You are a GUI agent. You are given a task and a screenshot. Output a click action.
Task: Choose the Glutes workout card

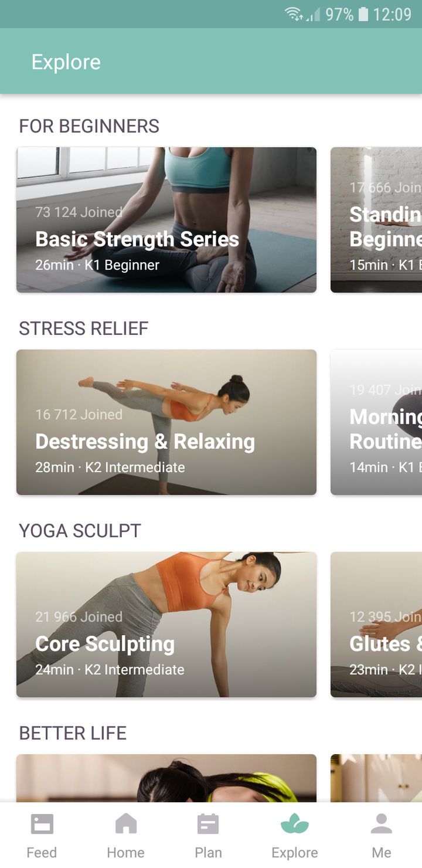pyautogui.click(x=376, y=625)
